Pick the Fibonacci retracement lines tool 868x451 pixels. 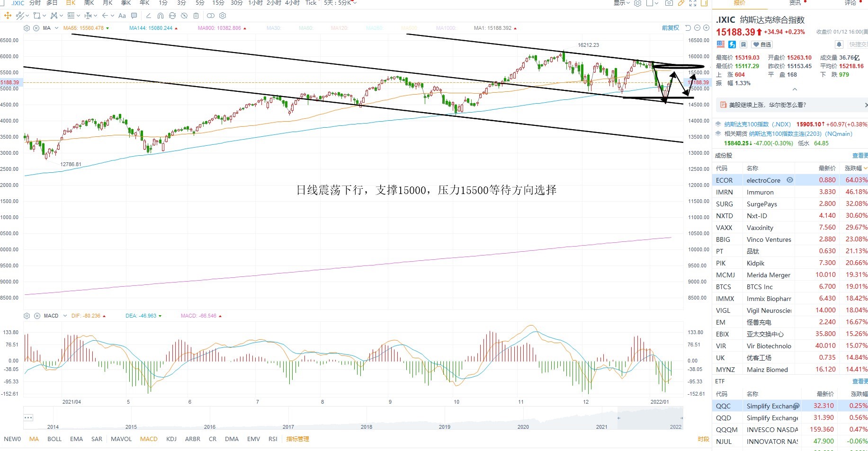[71, 16]
